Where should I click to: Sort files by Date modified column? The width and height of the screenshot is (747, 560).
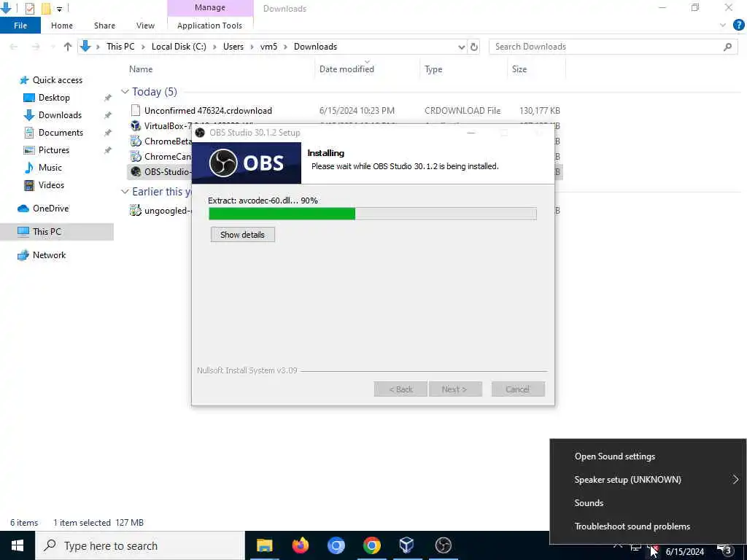coord(347,69)
